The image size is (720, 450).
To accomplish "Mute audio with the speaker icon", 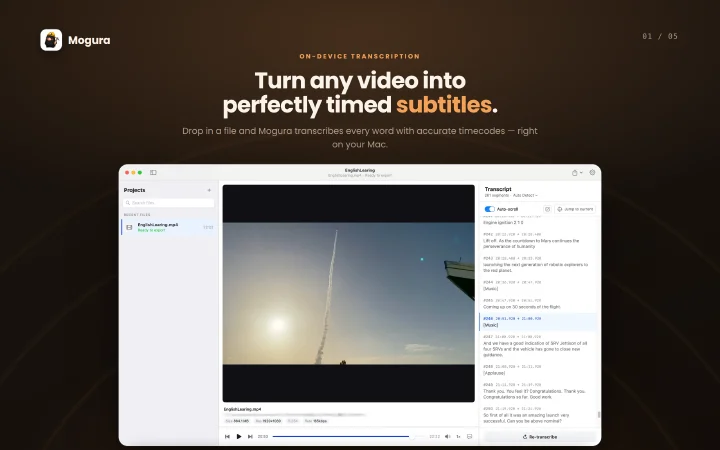I will [448, 437].
